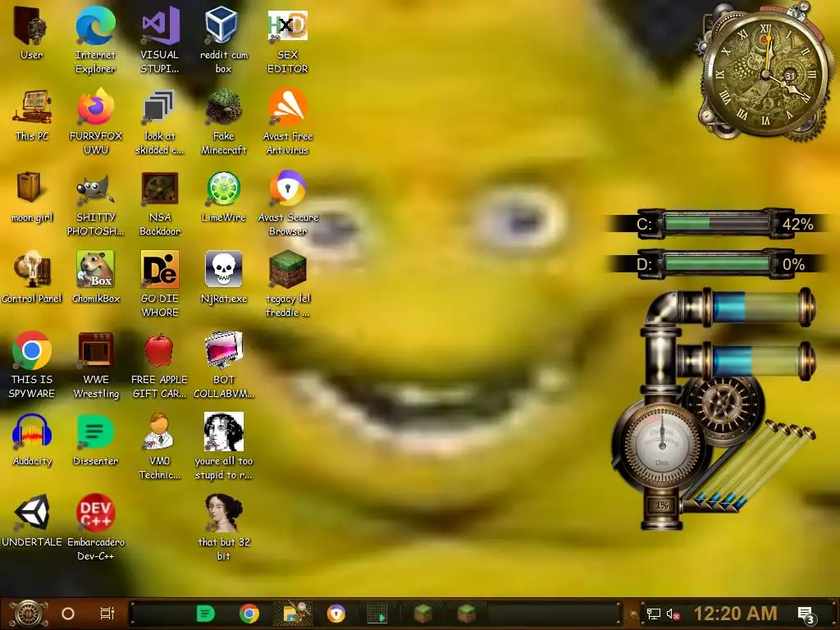The height and width of the screenshot is (630, 840).
Task: Open the This PC desktop icon
Action: click(x=32, y=107)
